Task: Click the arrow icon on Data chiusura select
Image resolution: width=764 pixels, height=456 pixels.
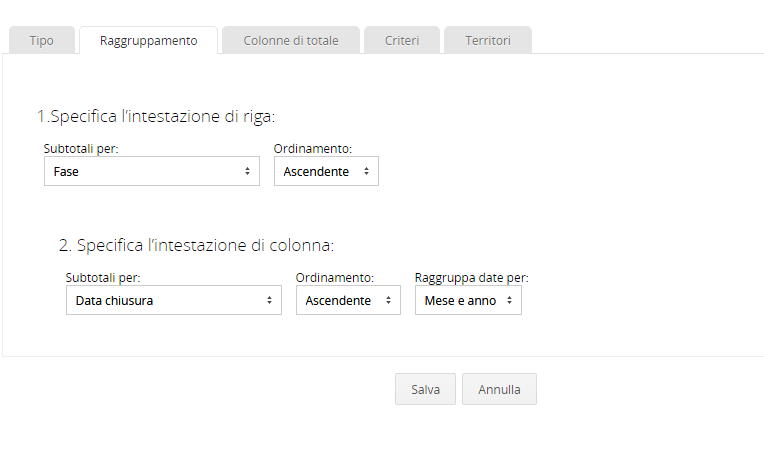Action: [x=269, y=300]
